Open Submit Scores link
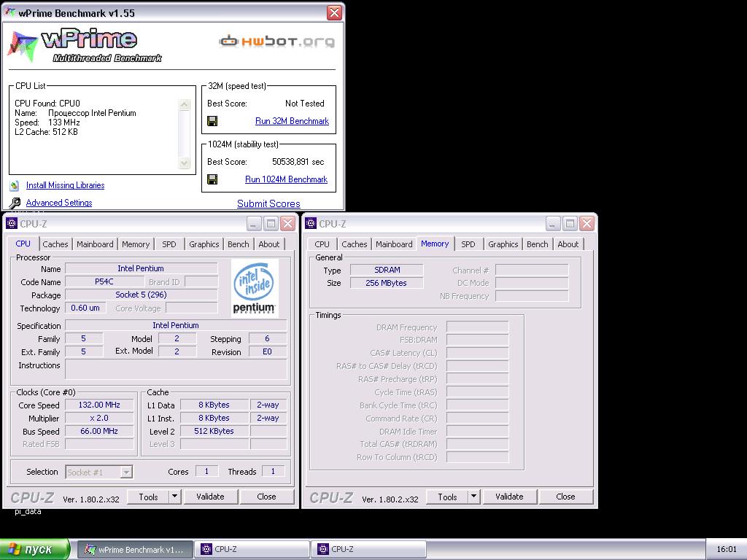Image resolution: width=747 pixels, height=560 pixels. point(268,203)
